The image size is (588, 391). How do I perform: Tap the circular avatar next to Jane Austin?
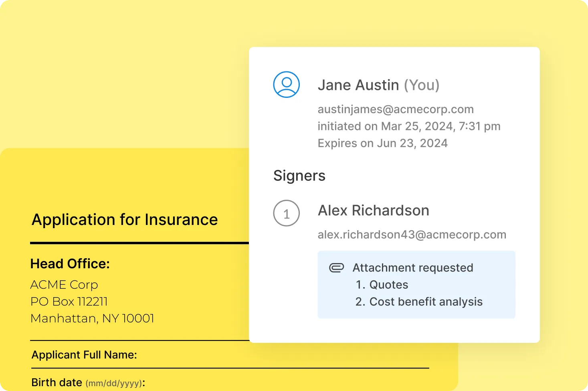[x=286, y=84]
